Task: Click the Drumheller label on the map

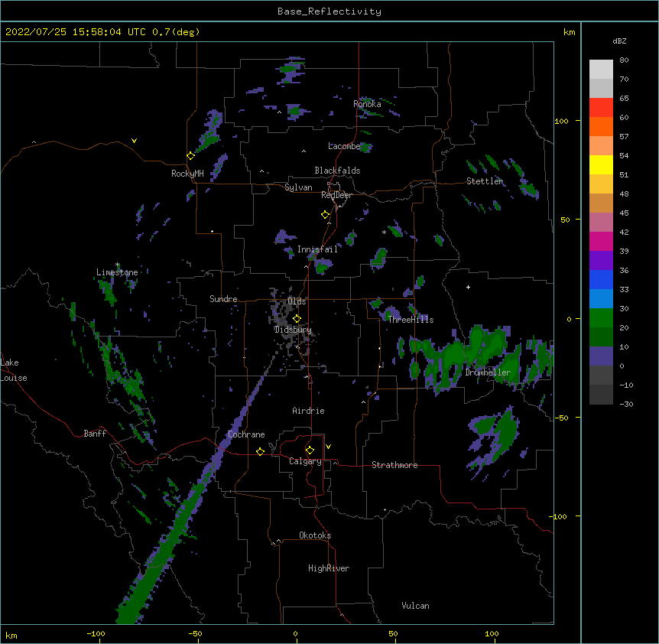Action: click(488, 372)
